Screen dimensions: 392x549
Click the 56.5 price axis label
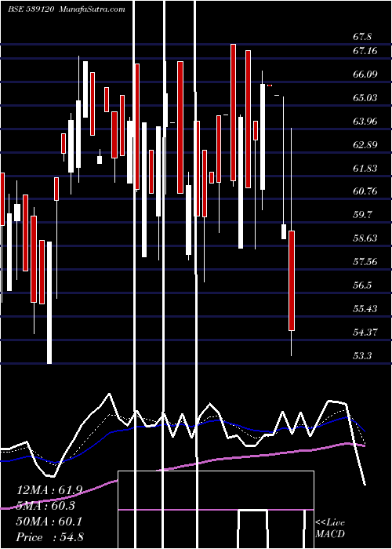[362, 285]
